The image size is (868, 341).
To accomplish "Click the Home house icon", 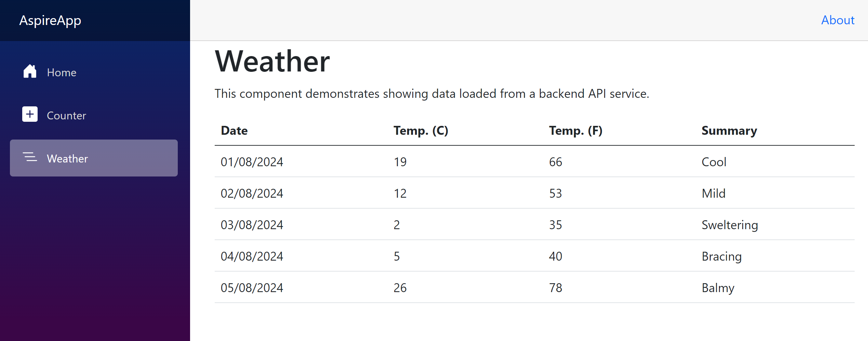I will pyautogui.click(x=30, y=71).
